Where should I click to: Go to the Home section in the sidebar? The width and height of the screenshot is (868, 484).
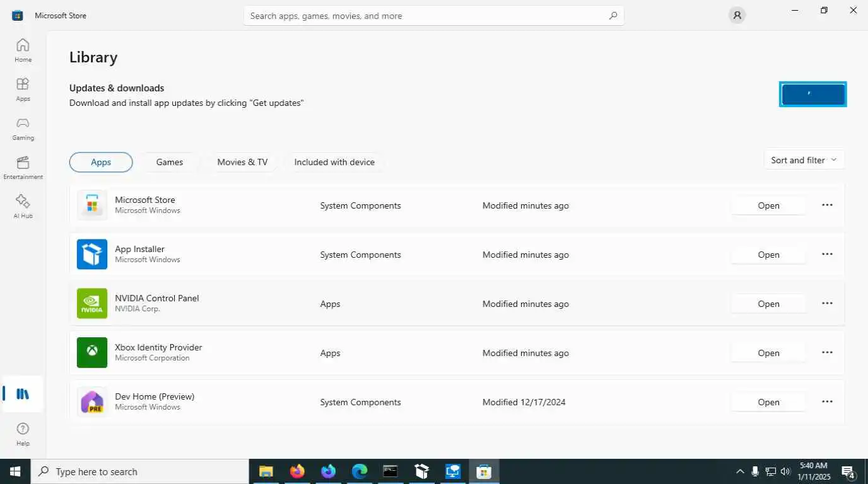pos(23,50)
